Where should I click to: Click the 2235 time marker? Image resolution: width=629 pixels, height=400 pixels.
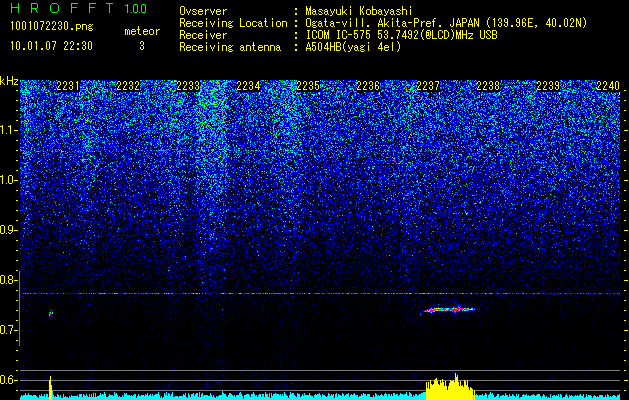[x=308, y=86]
